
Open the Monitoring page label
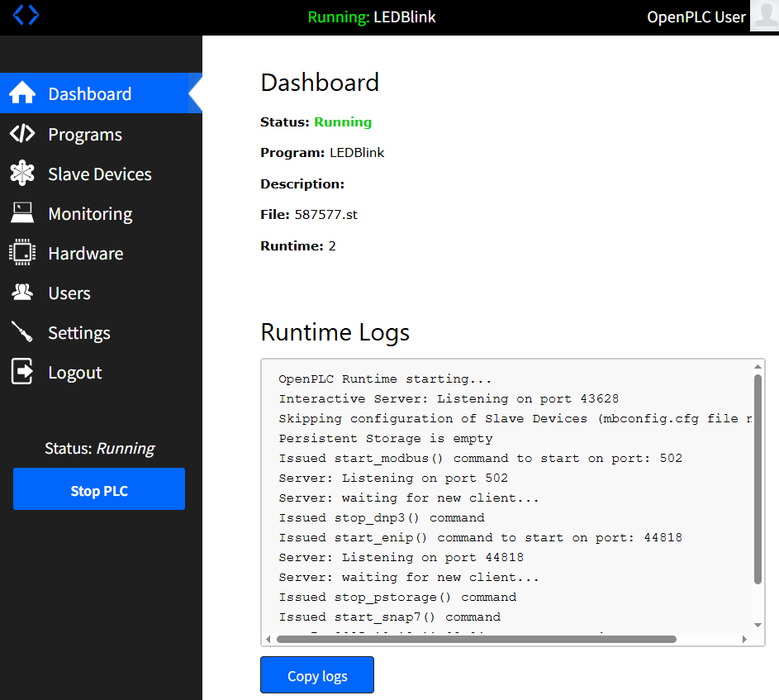pos(90,214)
